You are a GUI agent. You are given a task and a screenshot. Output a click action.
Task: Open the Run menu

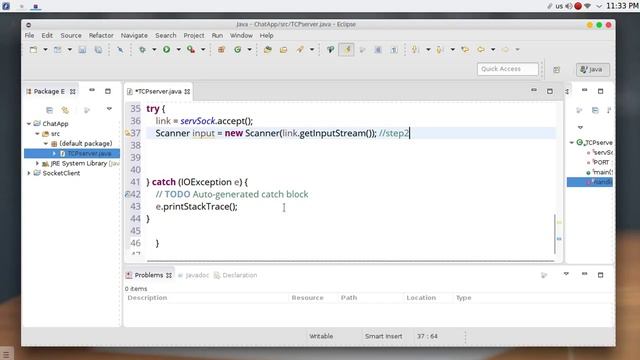pos(217,36)
